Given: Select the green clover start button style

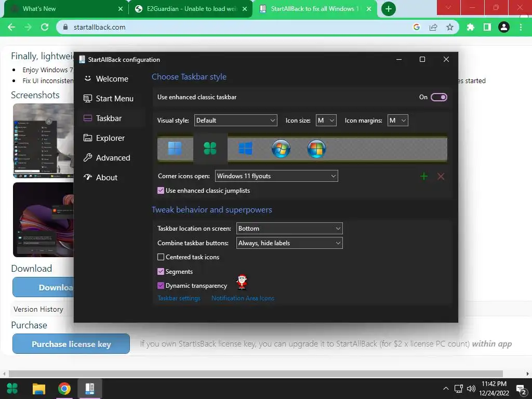Looking at the screenshot, I should pyautogui.click(x=210, y=148).
